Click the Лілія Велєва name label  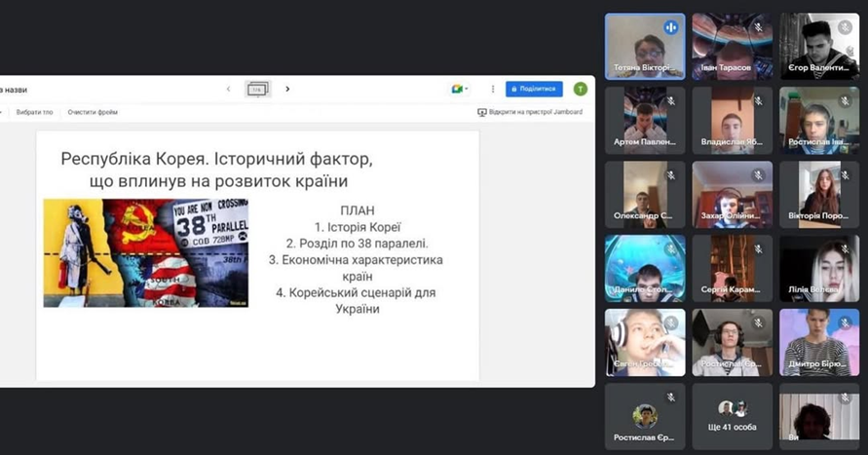(812, 289)
